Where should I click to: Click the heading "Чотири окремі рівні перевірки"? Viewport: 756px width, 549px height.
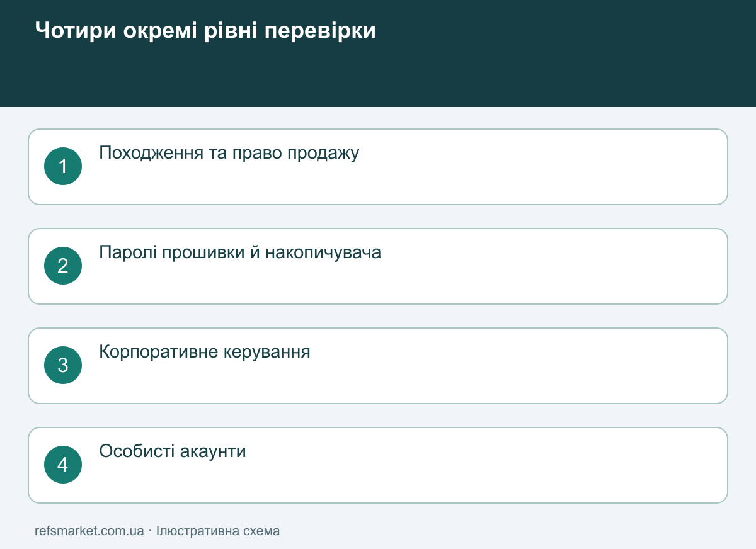click(x=205, y=31)
